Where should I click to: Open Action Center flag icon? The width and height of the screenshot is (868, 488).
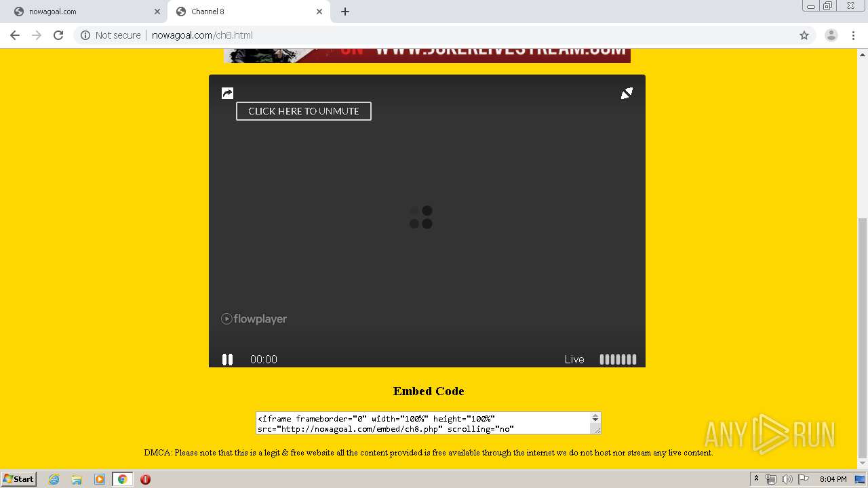click(804, 479)
